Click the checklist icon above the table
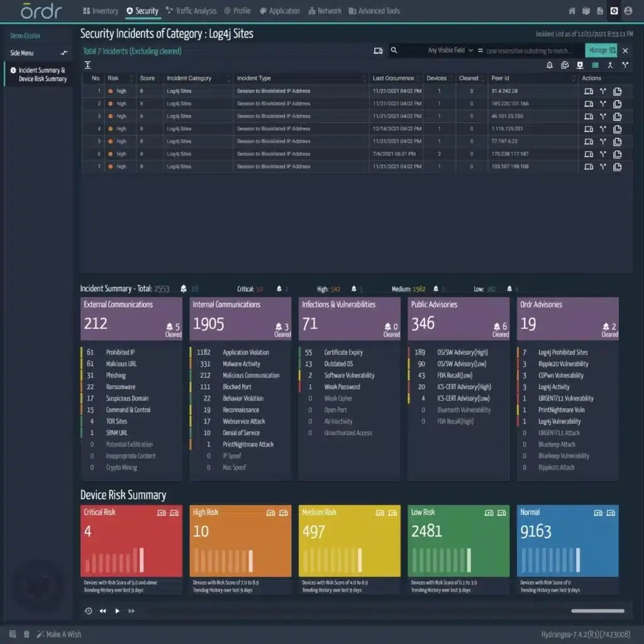 565,65
